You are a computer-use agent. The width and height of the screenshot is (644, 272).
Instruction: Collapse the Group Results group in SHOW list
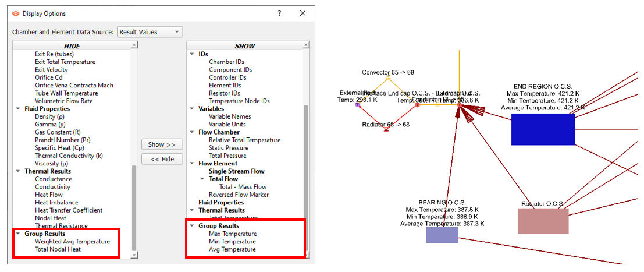tap(192, 226)
